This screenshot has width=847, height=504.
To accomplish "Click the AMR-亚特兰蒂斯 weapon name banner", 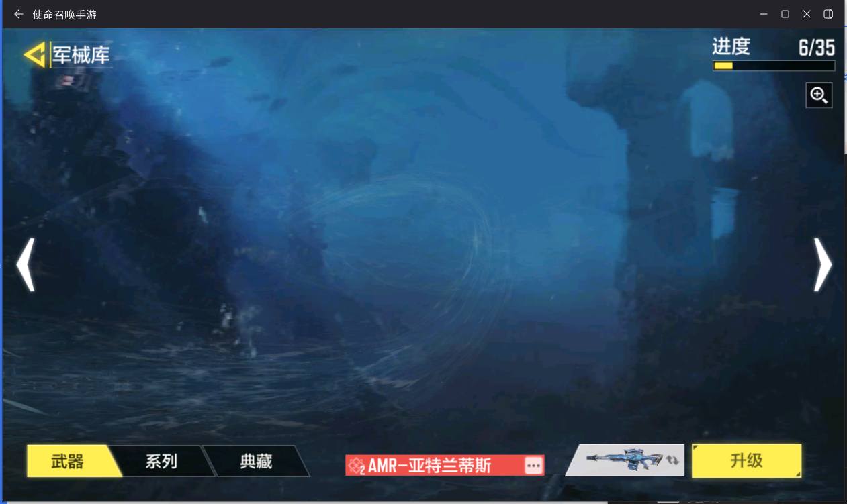I will [445, 465].
